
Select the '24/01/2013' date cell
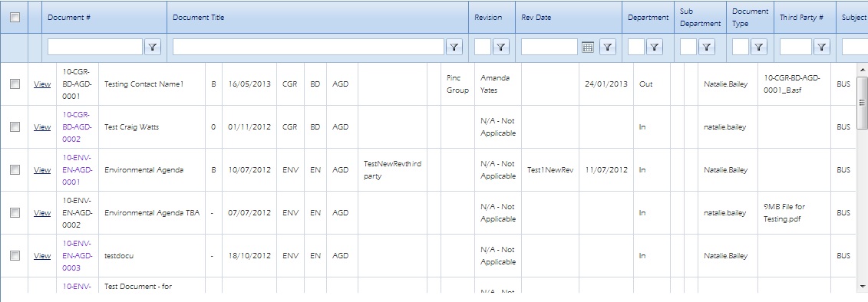606,84
